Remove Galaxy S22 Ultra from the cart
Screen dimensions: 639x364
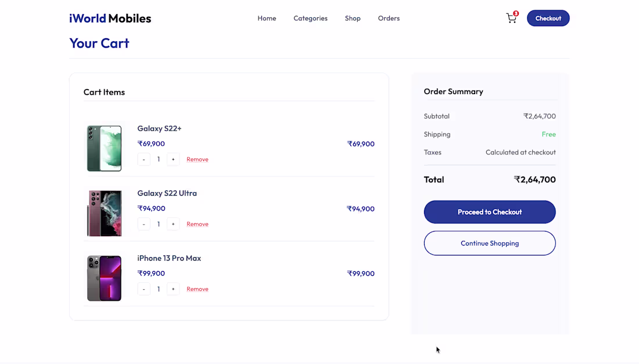point(198,224)
